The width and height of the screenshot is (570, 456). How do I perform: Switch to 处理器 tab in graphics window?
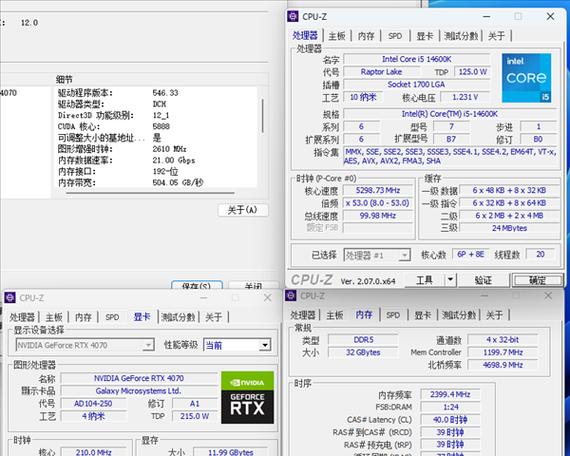[22, 317]
